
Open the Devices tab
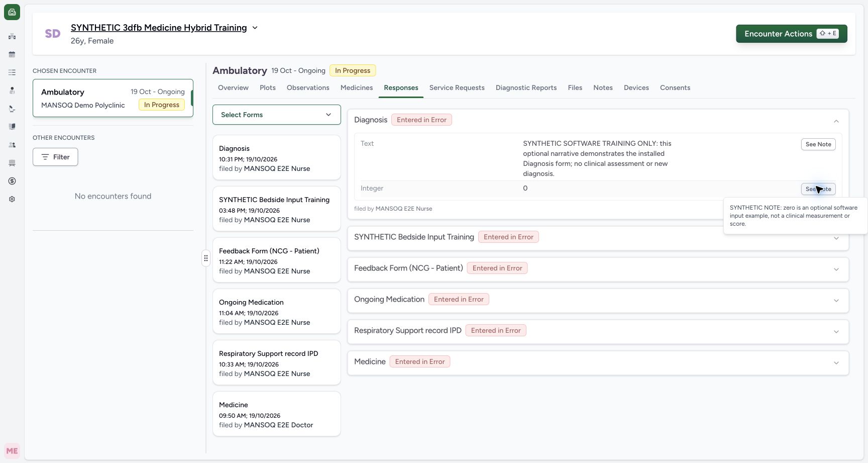click(x=636, y=87)
